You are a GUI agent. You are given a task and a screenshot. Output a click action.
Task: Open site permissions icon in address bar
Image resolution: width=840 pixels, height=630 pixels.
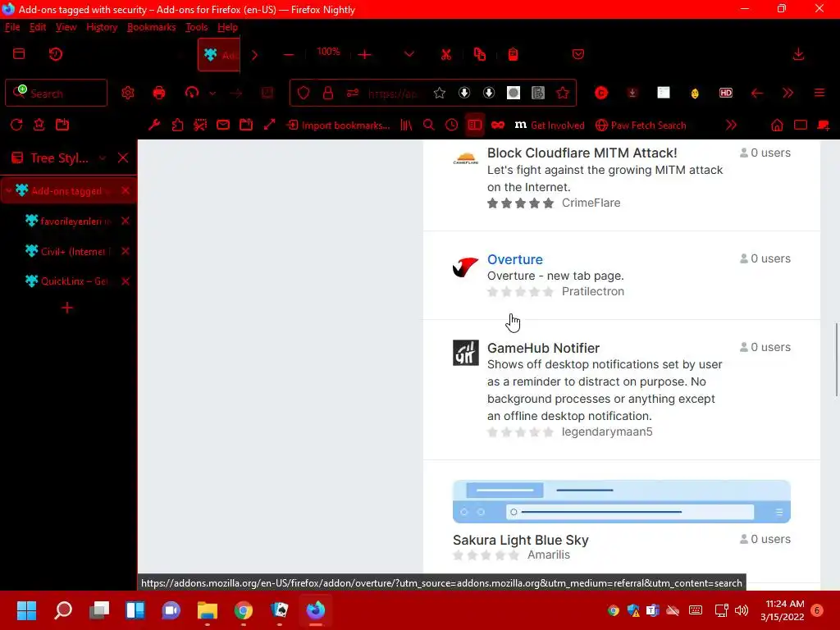[353, 94]
